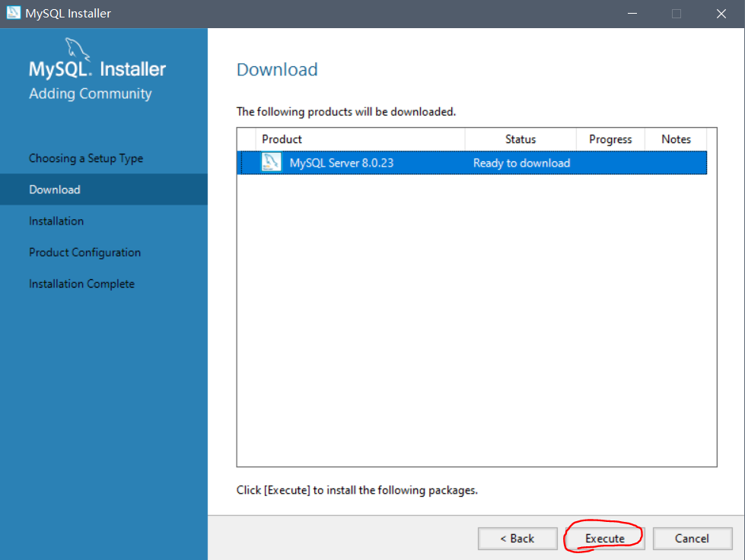Click the Progress column header

pos(610,139)
